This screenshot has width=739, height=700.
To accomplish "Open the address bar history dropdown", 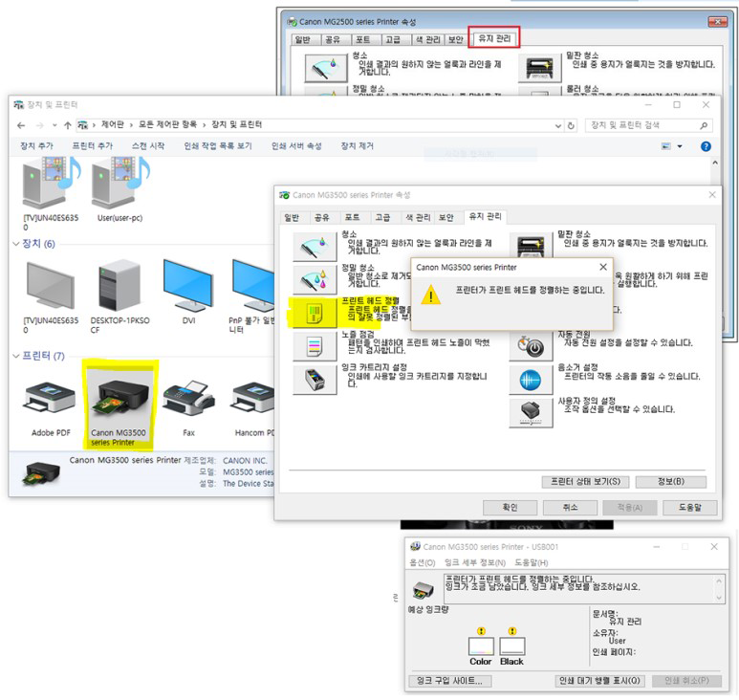I will tap(558, 125).
